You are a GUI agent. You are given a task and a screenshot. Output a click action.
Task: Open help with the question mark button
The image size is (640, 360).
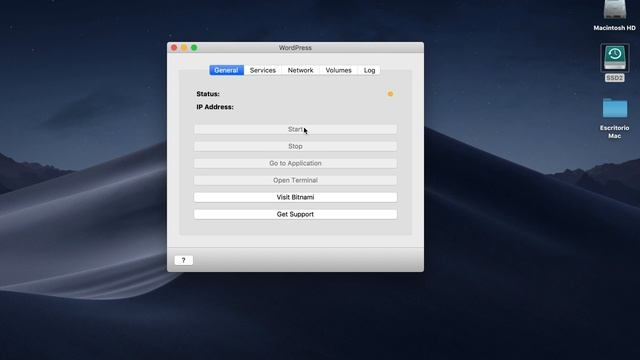(183, 260)
